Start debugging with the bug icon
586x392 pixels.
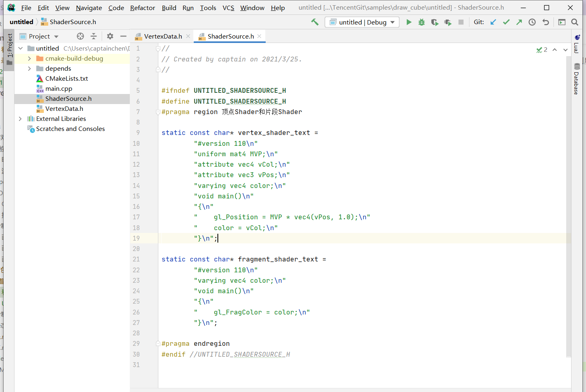click(x=422, y=22)
